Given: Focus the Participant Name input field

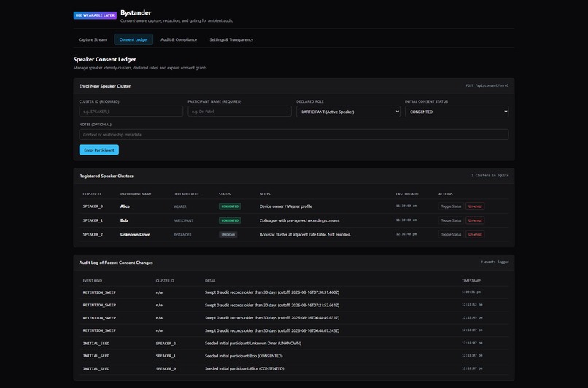Looking at the screenshot, I should click(239, 112).
